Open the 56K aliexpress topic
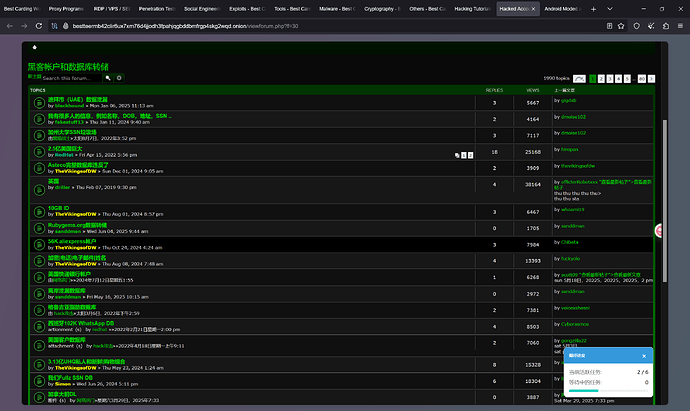This screenshot has width=690, height=411. (x=72, y=241)
